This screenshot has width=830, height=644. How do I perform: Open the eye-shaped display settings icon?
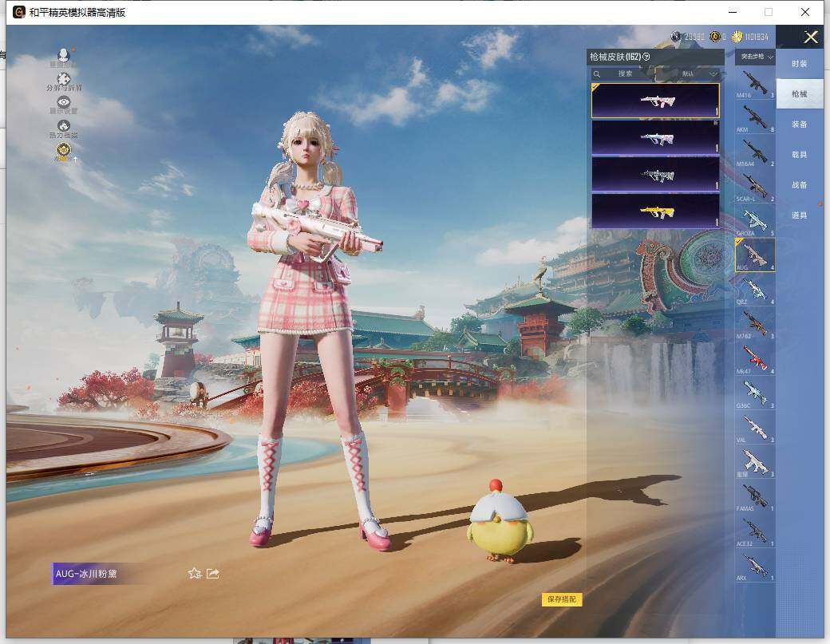(x=64, y=102)
